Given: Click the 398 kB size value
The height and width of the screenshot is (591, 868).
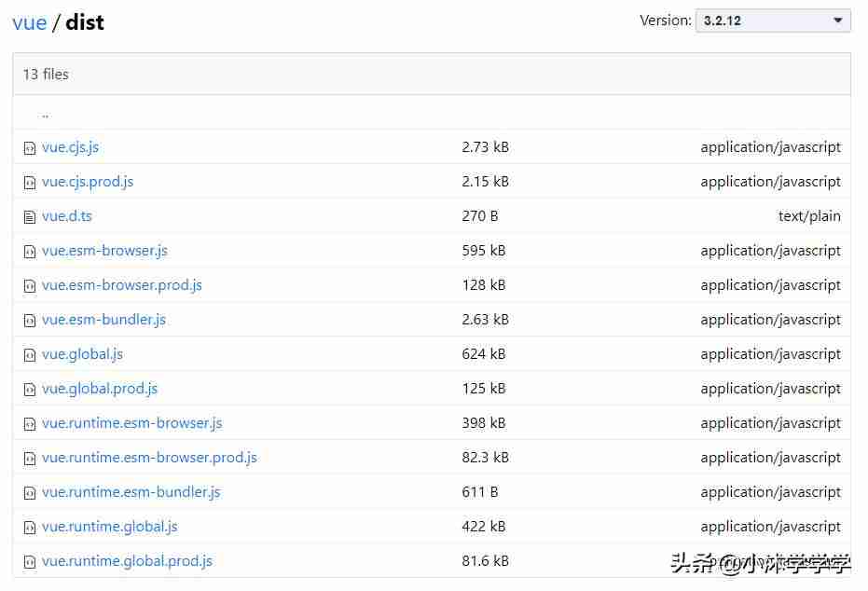Looking at the screenshot, I should coord(484,423).
